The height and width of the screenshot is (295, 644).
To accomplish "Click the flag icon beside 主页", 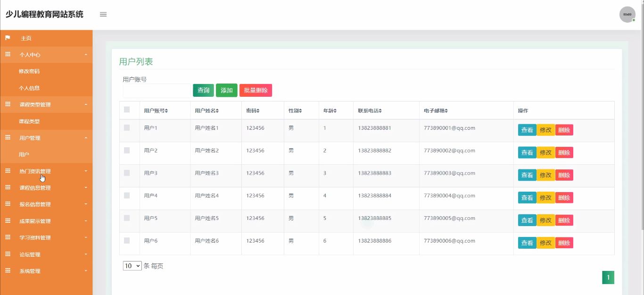I will [8, 38].
